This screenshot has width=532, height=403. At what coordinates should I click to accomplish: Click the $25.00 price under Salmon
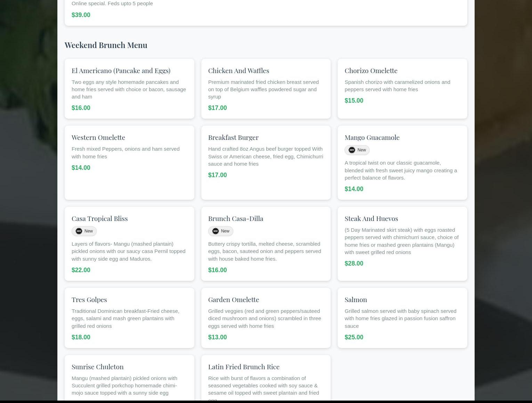(354, 337)
